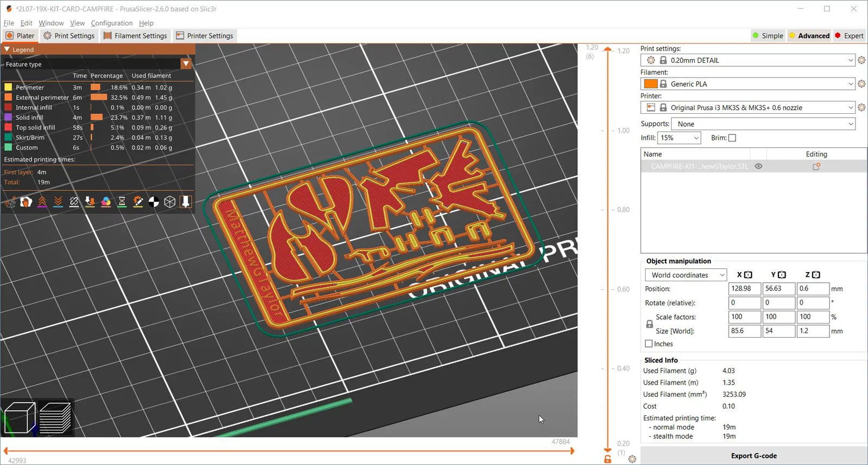Viewport: 868px width, 465px height.
Task: Open editing icon for CAMPFIRE-KIT object
Action: 816,166
